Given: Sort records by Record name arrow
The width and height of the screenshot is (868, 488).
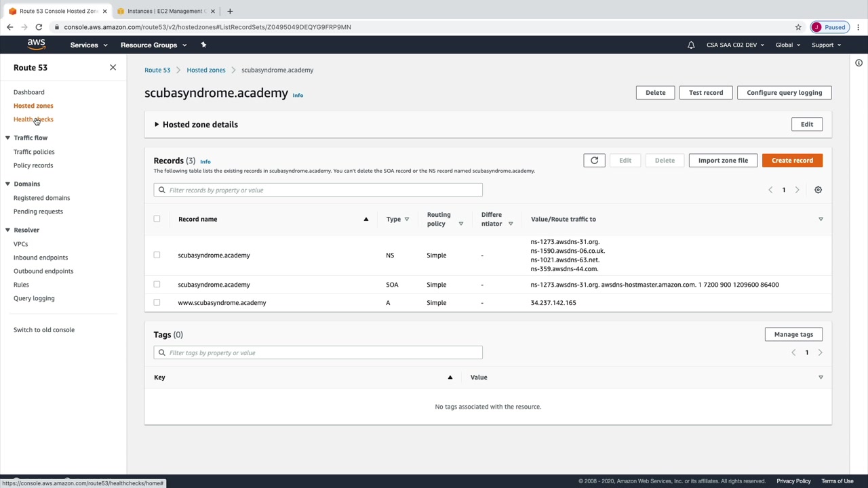Looking at the screenshot, I should click(366, 219).
